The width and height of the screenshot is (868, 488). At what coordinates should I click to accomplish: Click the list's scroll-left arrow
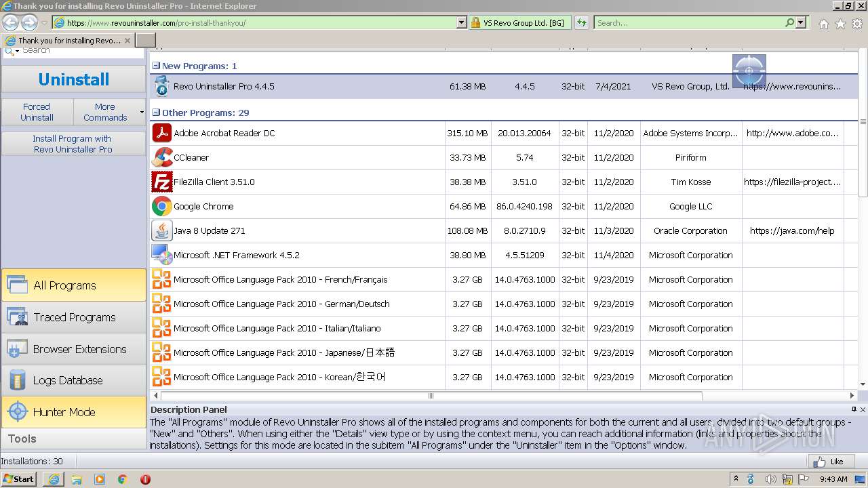pos(155,396)
